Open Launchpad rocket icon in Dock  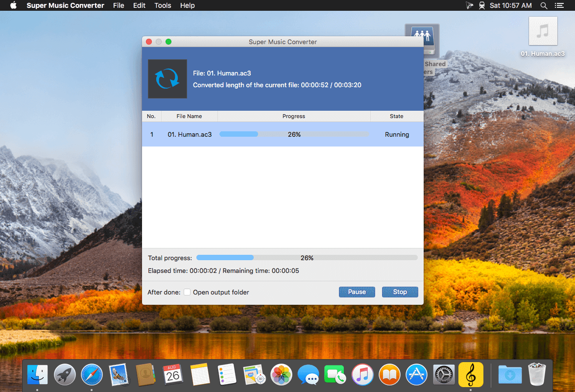tap(65, 375)
